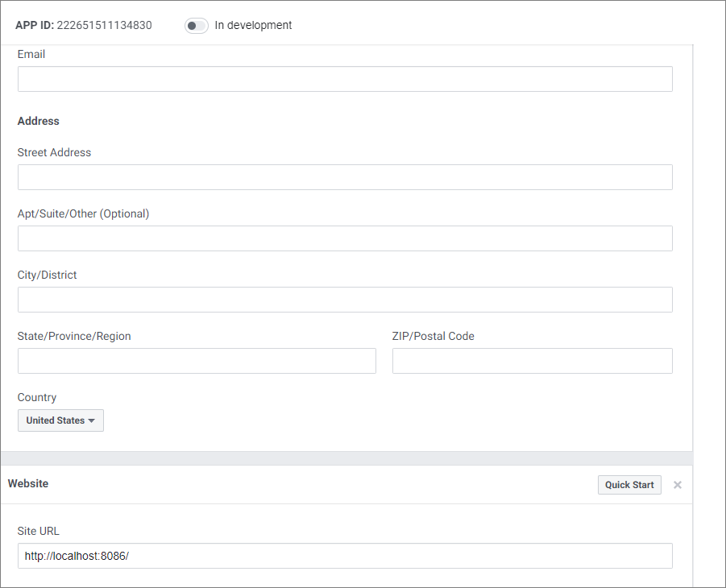Toggle the In development switch
This screenshot has width=726, height=588.
196,26
